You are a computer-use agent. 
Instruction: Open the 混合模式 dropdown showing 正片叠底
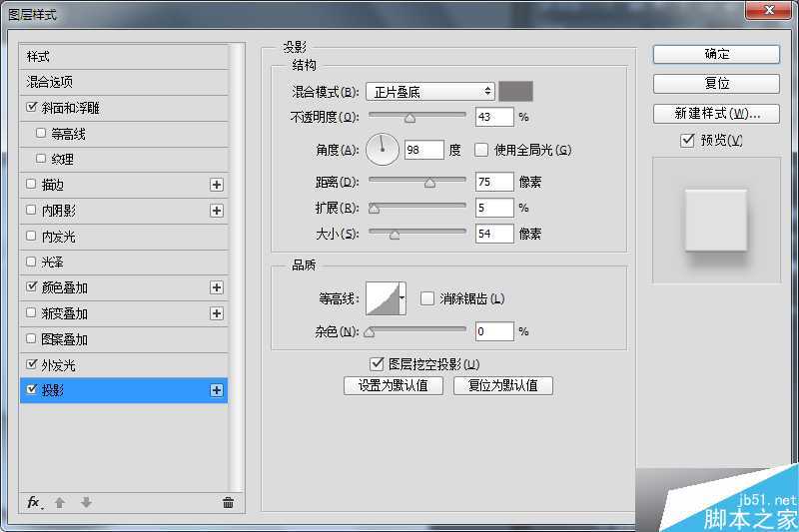tap(430, 92)
